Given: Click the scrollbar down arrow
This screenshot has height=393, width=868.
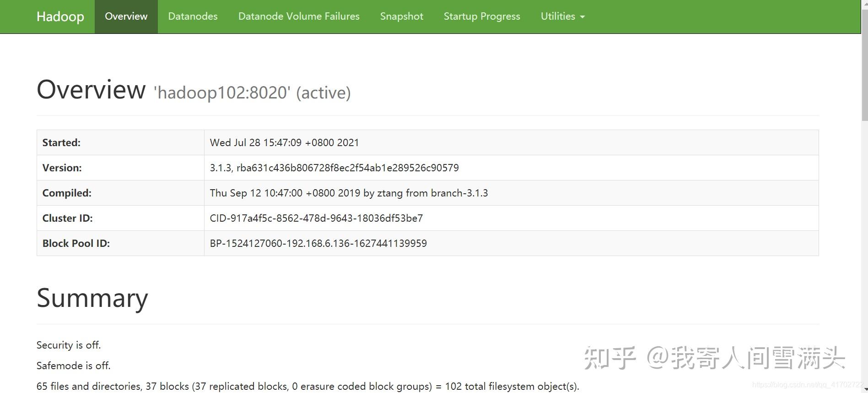Looking at the screenshot, I should pos(864,390).
